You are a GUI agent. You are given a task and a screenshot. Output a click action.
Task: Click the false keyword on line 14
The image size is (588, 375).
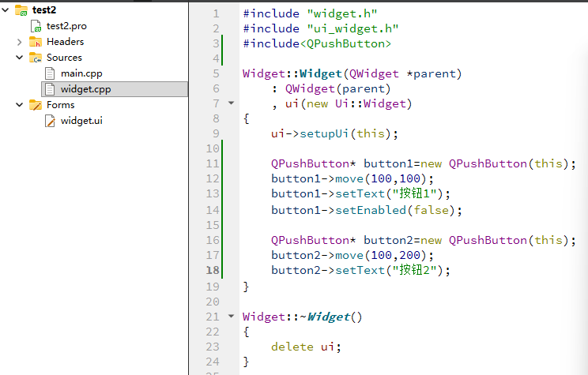point(431,210)
